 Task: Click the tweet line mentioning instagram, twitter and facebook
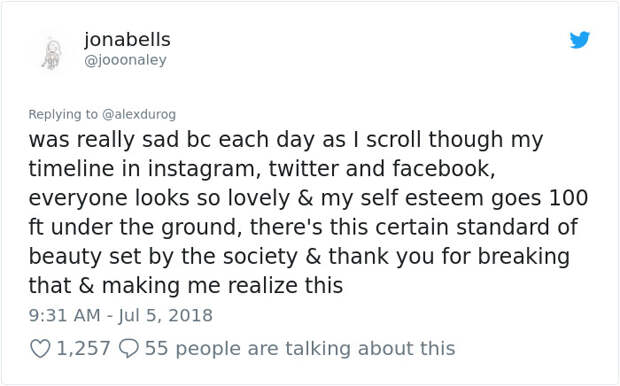pyautogui.click(x=262, y=169)
